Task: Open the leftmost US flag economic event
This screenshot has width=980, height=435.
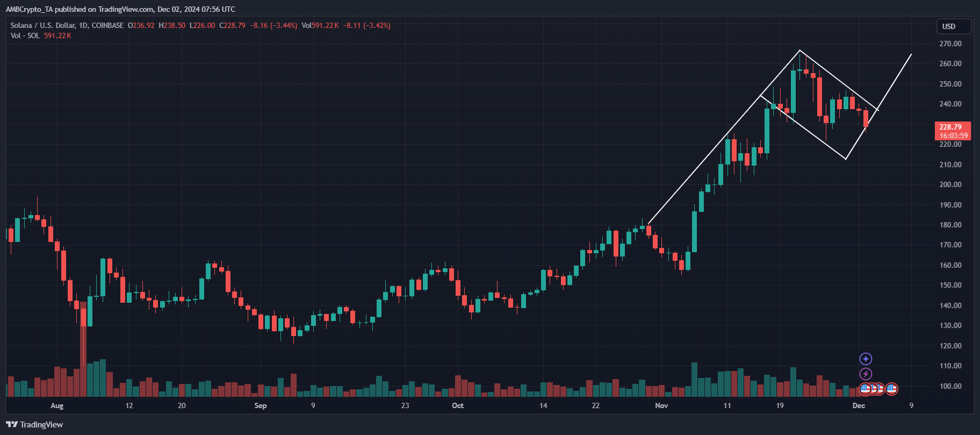Action: click(x=865, y=388)
